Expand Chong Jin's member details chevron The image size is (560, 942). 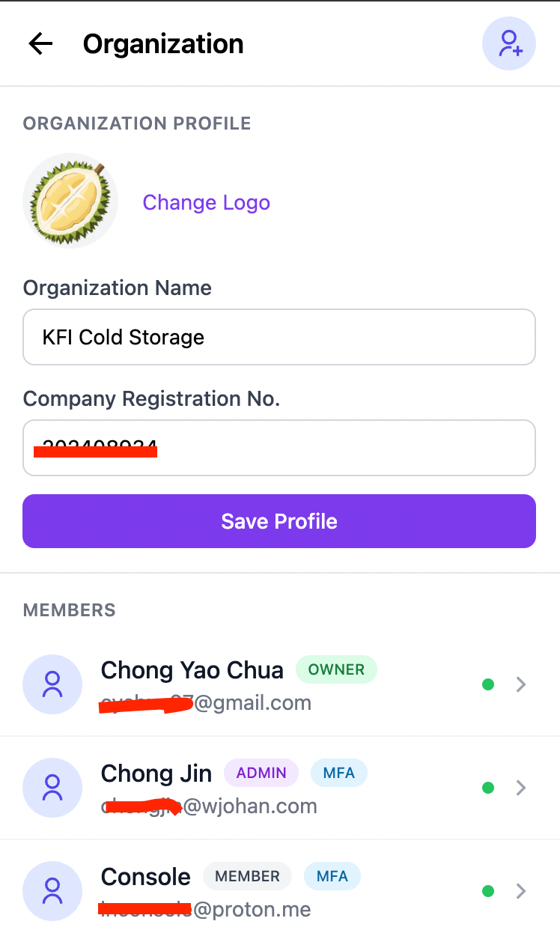522,788
